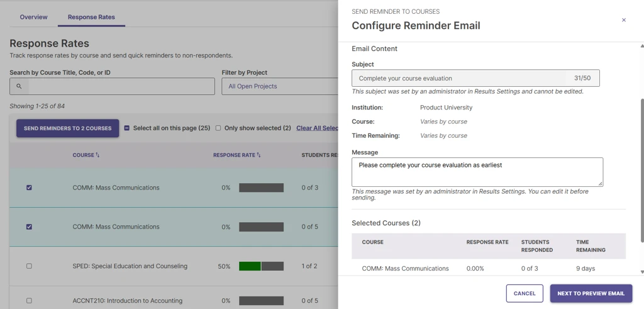Sort by Response Rate column arrows

[258, 155]
